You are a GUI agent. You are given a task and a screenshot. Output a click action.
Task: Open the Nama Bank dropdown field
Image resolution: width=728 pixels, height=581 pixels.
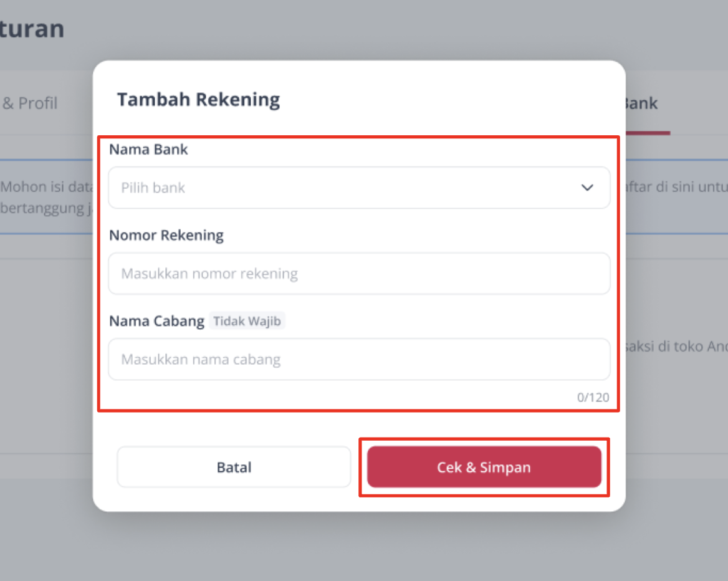click(359, 188)
